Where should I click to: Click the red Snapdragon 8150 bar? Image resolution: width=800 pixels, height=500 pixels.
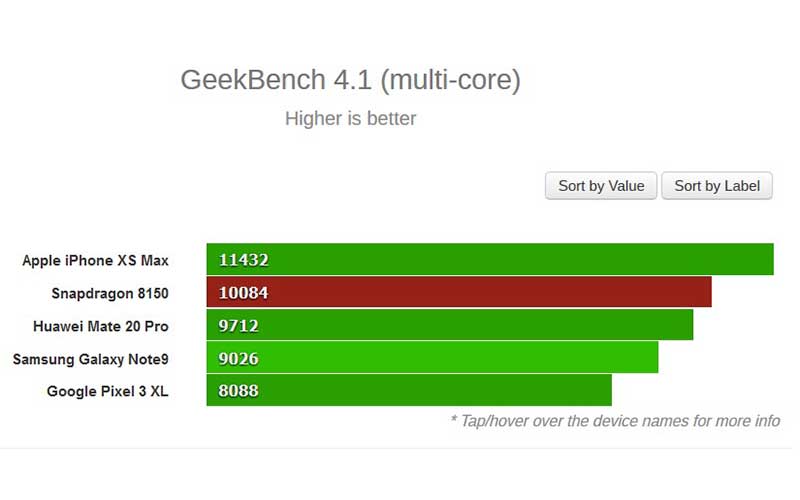tap(459, 292)
